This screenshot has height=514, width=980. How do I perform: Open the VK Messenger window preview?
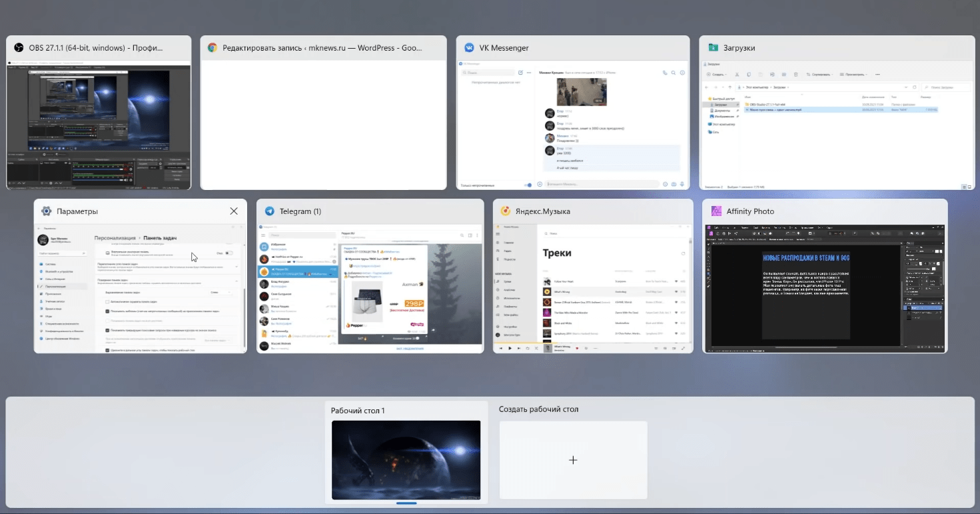(x=573, y=125)
